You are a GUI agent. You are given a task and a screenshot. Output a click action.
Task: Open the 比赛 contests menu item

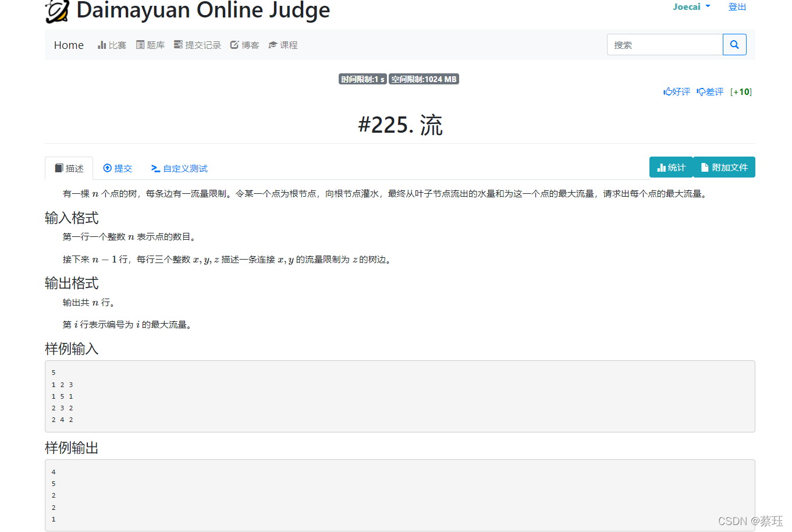click(x=112, y=45)
